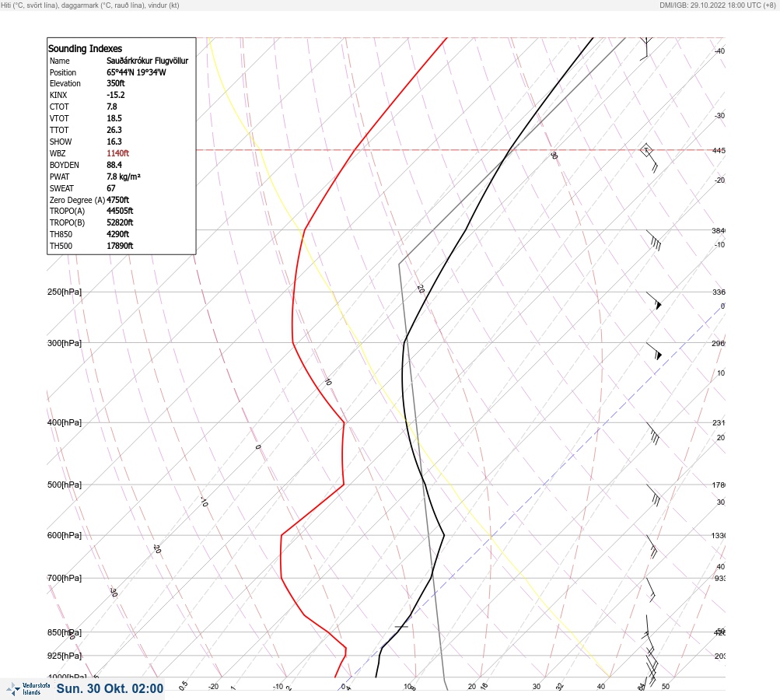The image size is (780, 700).
Task: Click the CTOT value 7.8
Action: [x=112, y=107]
